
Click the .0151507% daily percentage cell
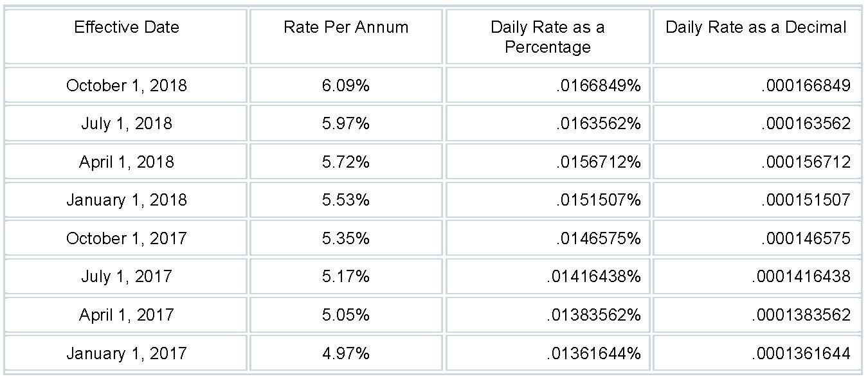pos(598,200)
